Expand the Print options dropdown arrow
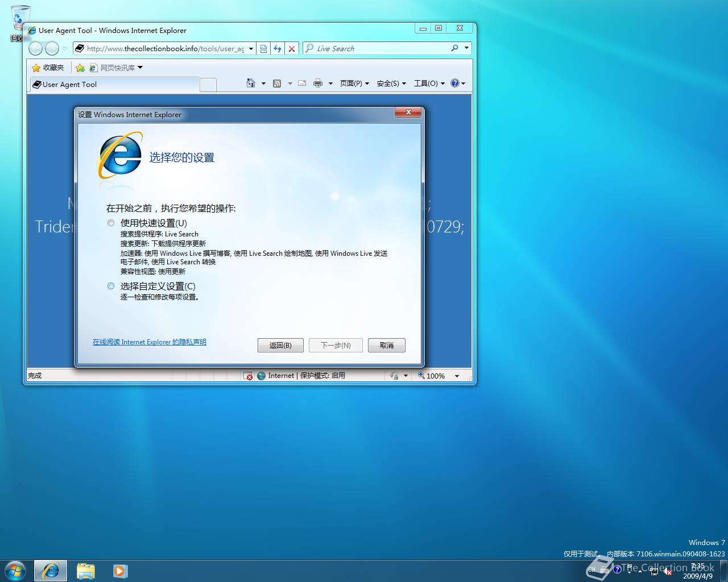 (x=330, y=84)
